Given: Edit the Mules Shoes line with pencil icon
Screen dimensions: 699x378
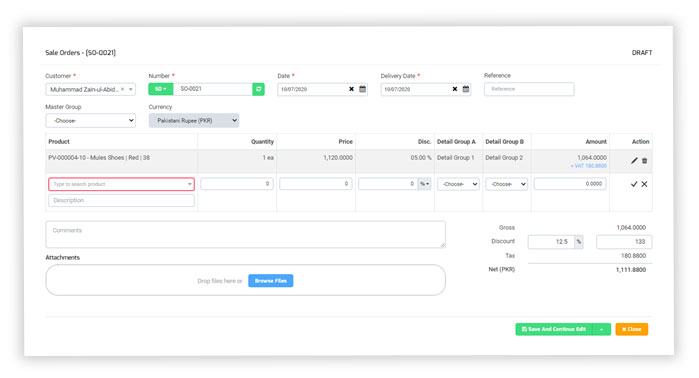Looking at the screenshot, I should click(x=634, y=160).
